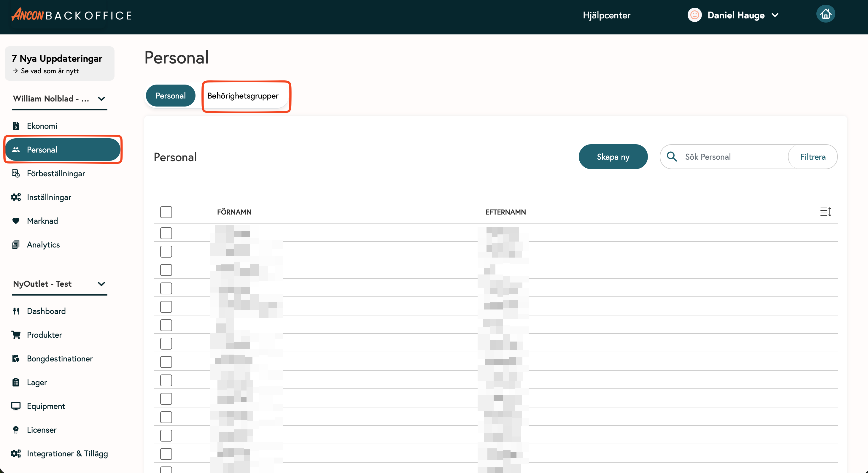Click the Skapa ny button
Viewport: 868px width, 473px height.
click(x=613, y=157)
